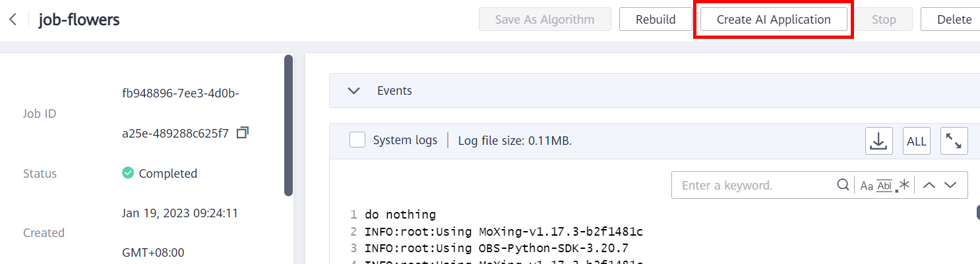Toggle Aa match case search option

tap(867, 186)
